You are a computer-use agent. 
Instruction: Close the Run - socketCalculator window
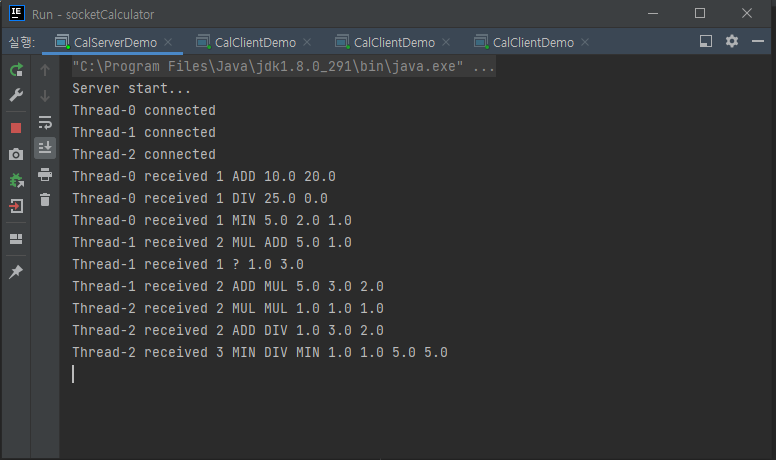[747, 13]
